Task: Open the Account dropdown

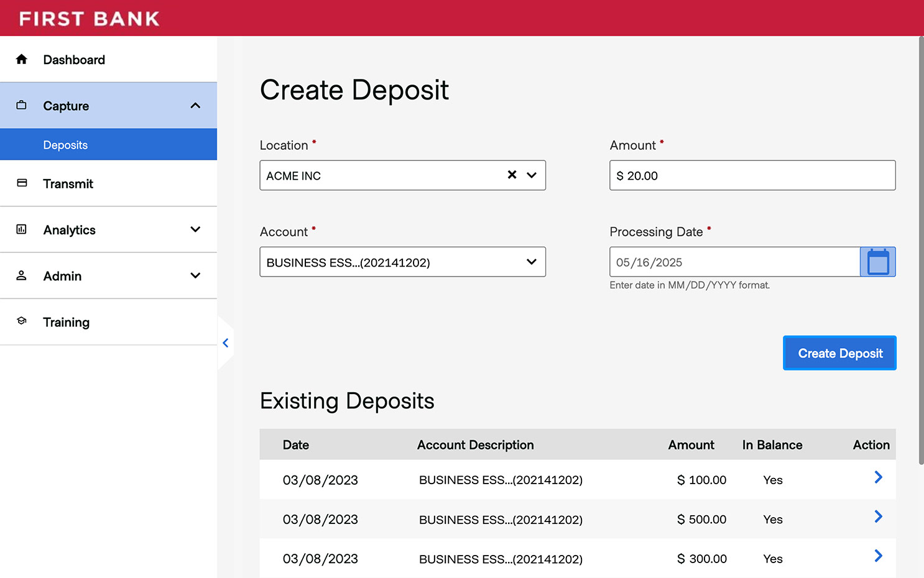Action: 402,262
